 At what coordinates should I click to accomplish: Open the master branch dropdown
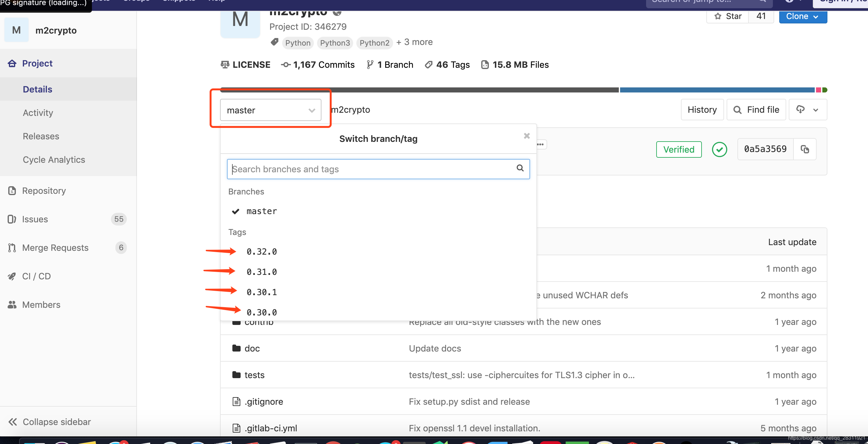coord(270,110)
